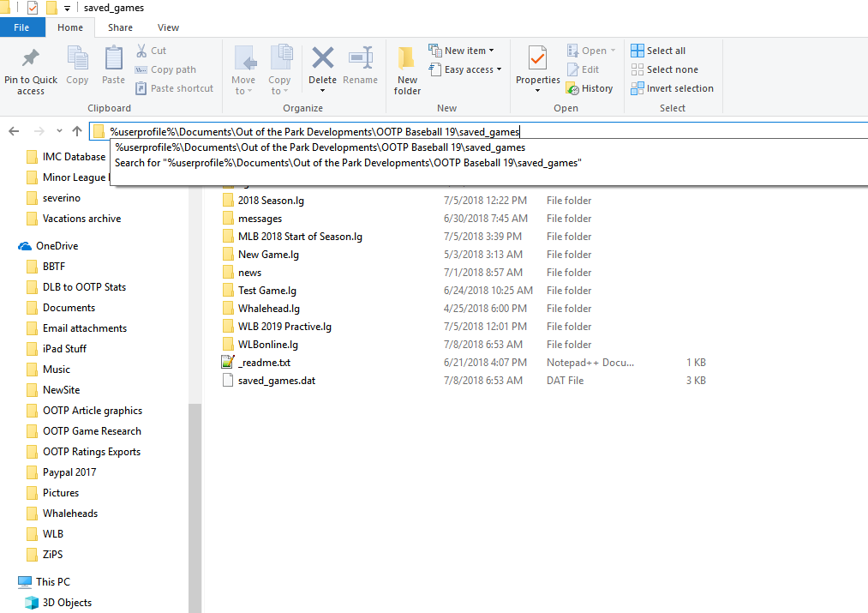Click the Rename icon
The height and width of the screenshot is (613, 868).
click(x=361, y=57)
